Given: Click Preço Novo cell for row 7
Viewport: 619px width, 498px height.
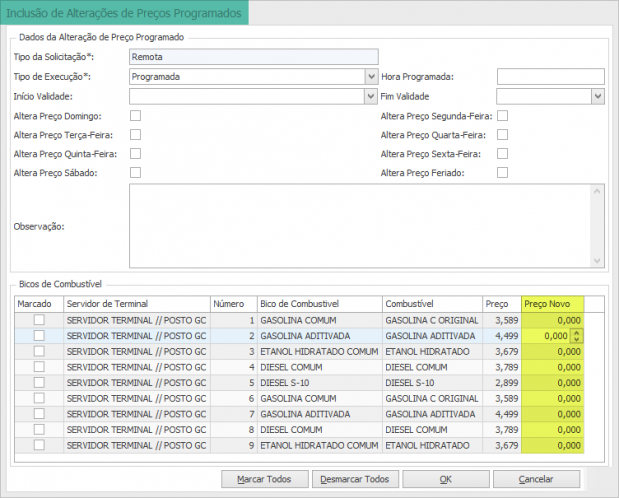Looking at the screenshot, I should coord(552,414).
